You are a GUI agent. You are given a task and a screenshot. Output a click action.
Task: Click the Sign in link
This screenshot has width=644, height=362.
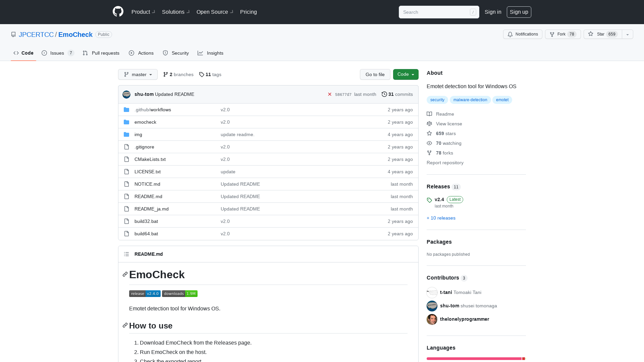(493, 12)
